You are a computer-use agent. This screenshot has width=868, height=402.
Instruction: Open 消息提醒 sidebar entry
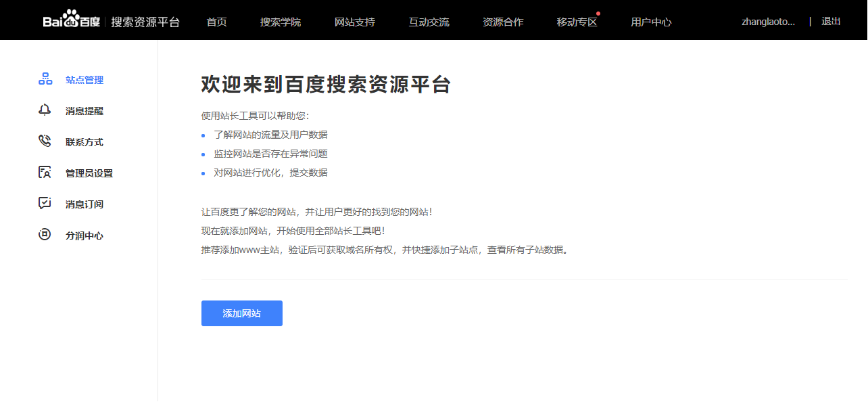[85, 111]
